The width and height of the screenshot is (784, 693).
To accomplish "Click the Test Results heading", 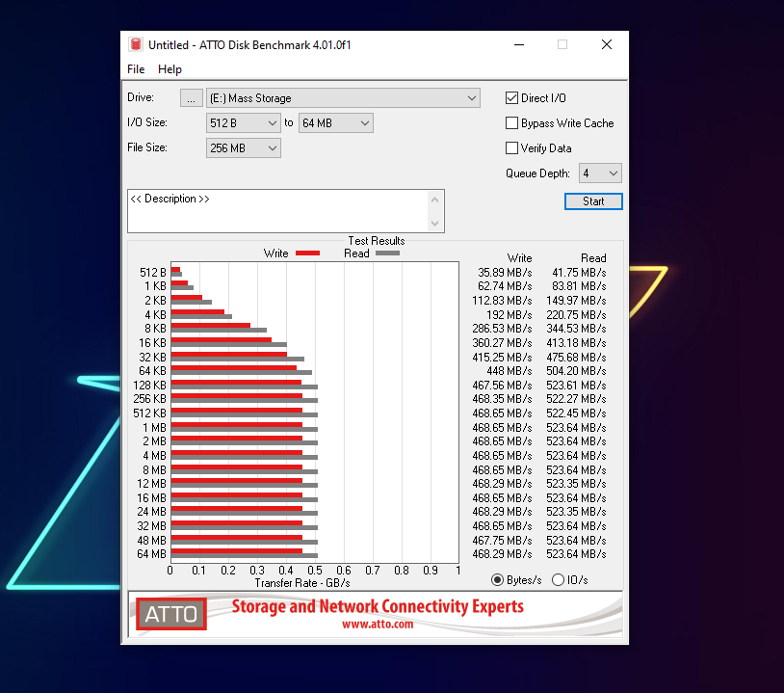I will (x=377, y=241).
